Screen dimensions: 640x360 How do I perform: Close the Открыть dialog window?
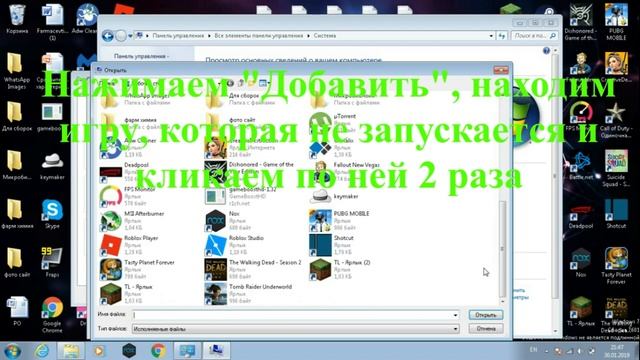(500, 70)
